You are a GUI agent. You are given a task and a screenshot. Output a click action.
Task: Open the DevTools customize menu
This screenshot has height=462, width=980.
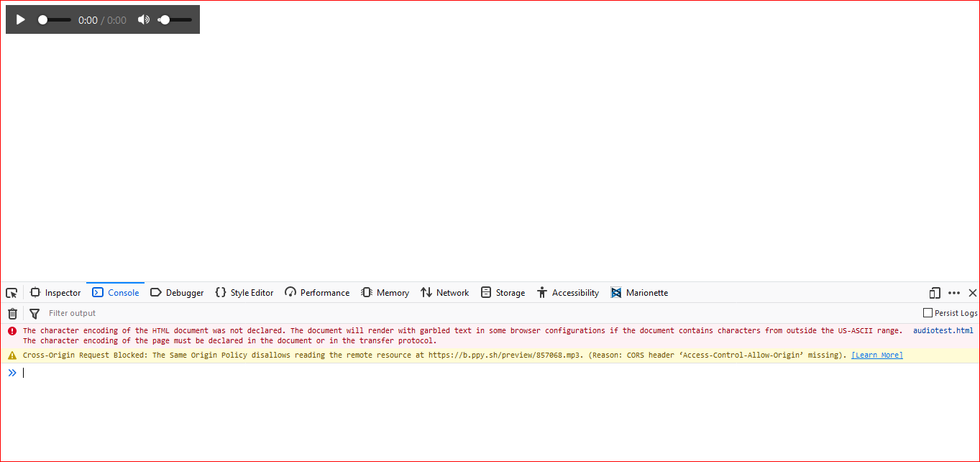954,293
